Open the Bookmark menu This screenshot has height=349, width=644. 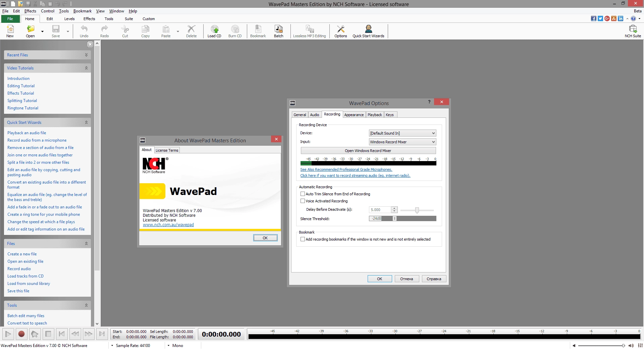coord(83,11)
